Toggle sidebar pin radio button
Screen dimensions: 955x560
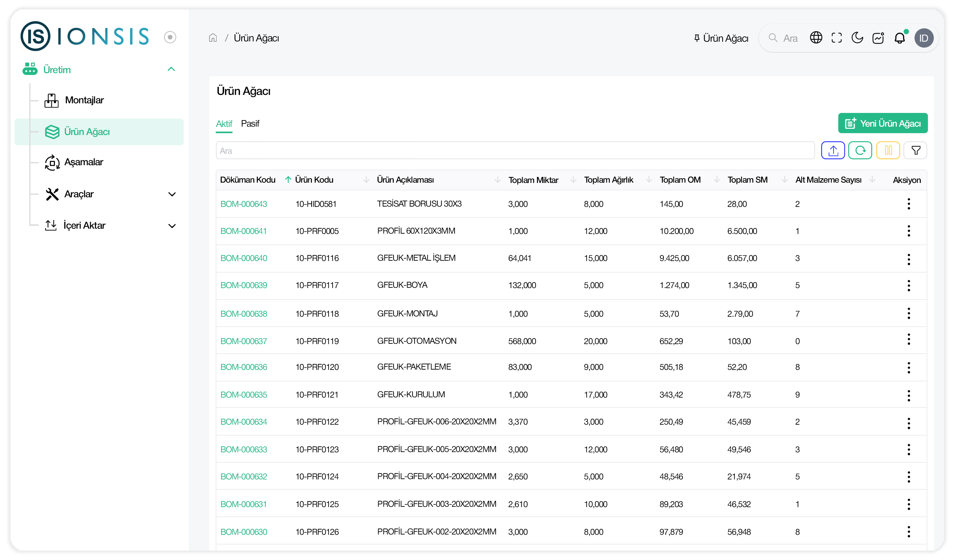[x=170, y=37]
